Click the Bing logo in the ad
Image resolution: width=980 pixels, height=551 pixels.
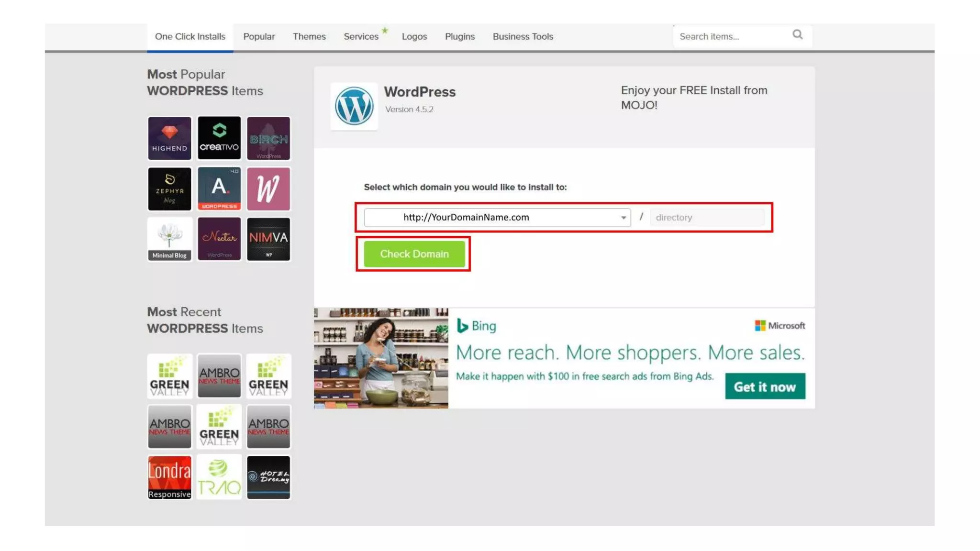(476, 326)
